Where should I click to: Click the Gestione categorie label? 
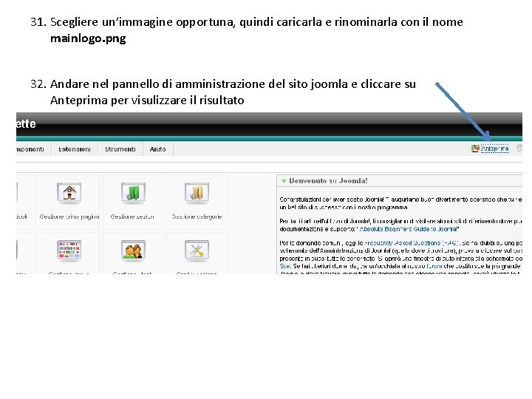click(197, 216)
